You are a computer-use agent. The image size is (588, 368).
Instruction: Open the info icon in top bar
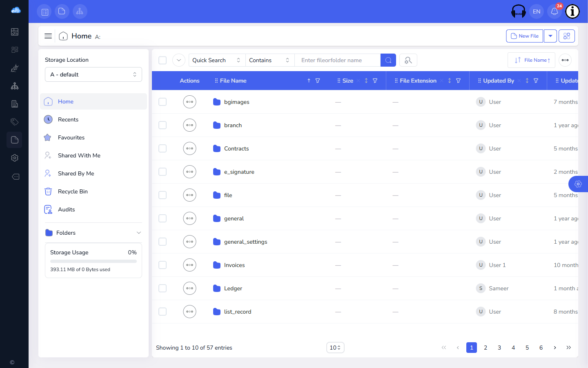572,11
